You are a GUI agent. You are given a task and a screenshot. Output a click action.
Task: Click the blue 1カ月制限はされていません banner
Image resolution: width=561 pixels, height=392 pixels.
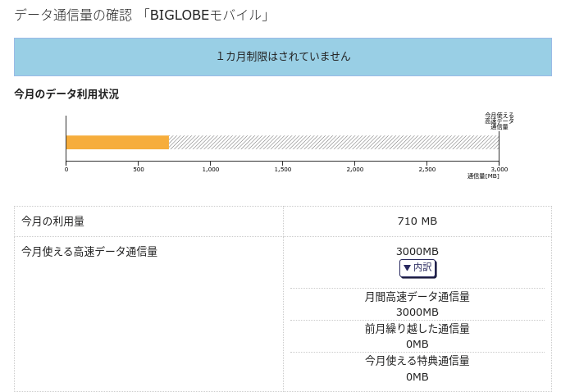tap(283, 57)
